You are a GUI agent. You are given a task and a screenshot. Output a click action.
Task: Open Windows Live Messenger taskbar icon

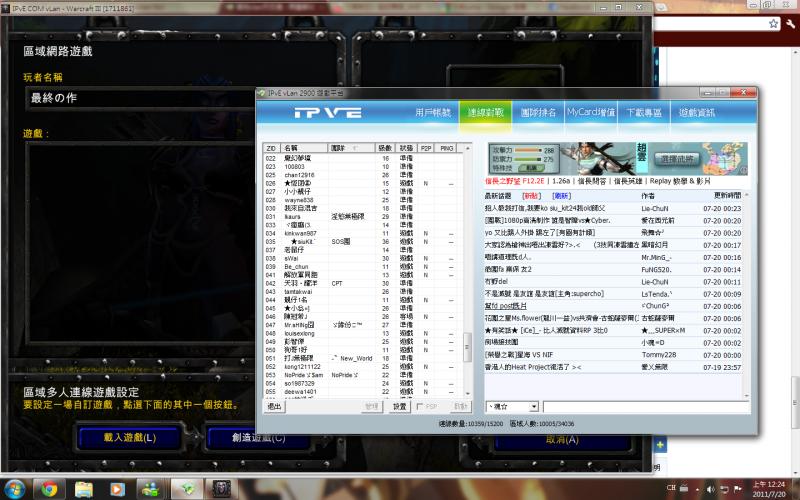(151, 489)
